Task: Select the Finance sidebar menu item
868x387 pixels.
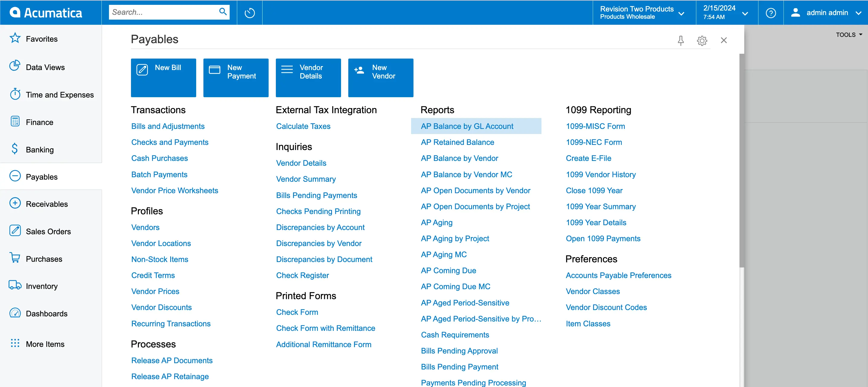Action: 39,122
